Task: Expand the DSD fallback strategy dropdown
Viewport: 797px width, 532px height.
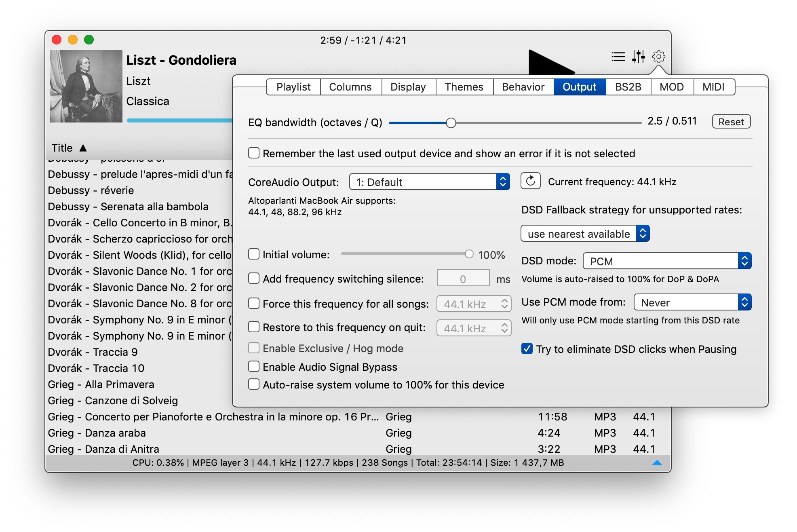Action: 585,234
